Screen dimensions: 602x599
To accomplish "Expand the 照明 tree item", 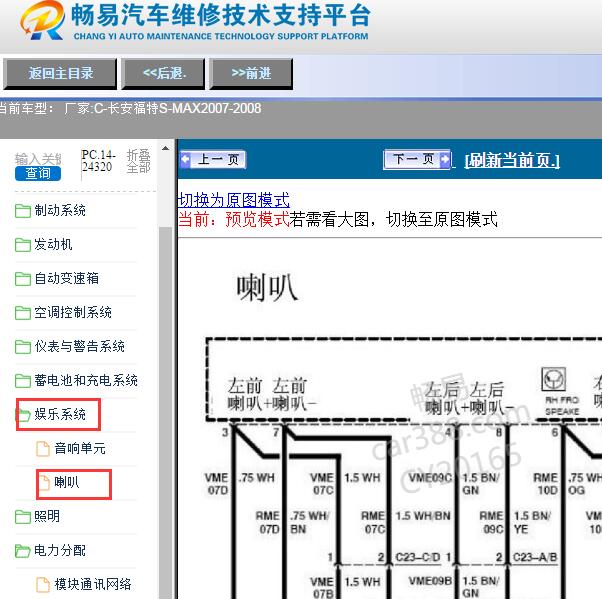I will point(47,516).
